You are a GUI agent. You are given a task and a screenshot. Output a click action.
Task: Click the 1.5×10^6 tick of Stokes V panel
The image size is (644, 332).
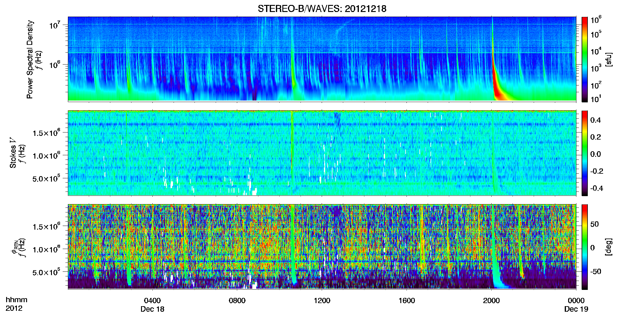pyautogui.click(x=46, y=133)
